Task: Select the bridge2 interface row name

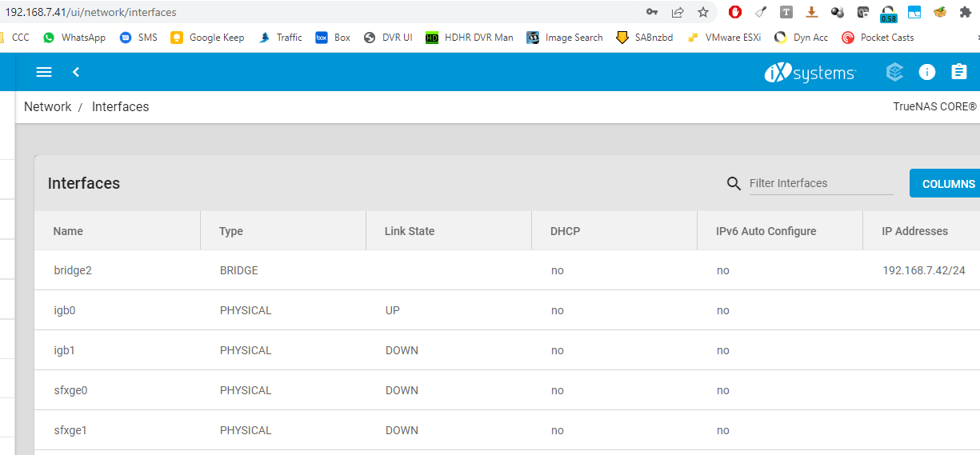Action: tap(73, 270)
